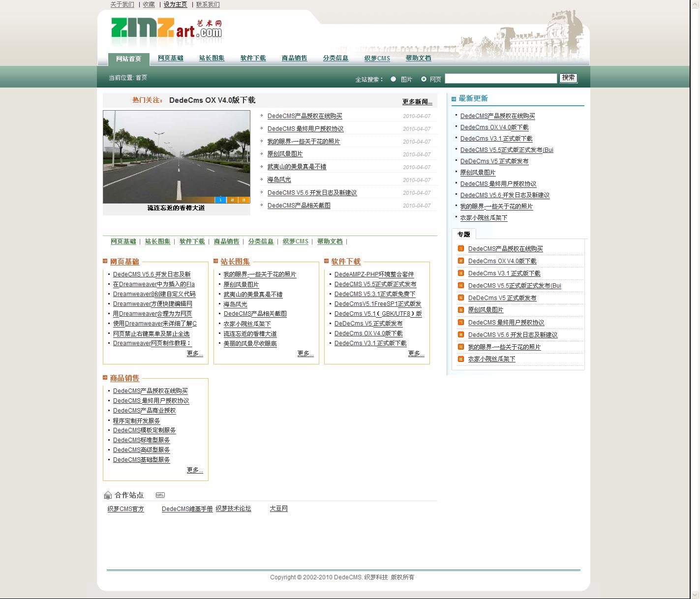Open the DedeCMS高级型服务 link
This screenshot has height=599, width=700.
click(141, 450)
